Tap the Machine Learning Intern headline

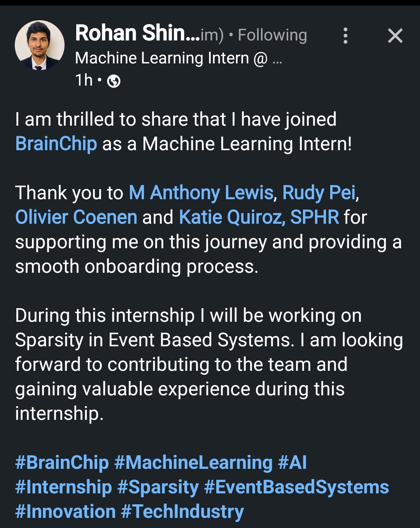coord(171,58)
